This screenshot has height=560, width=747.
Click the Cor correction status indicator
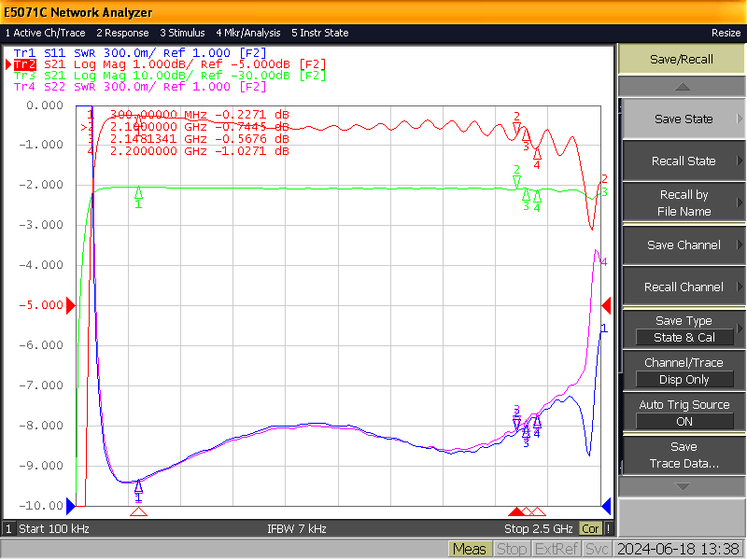point(590,528)
